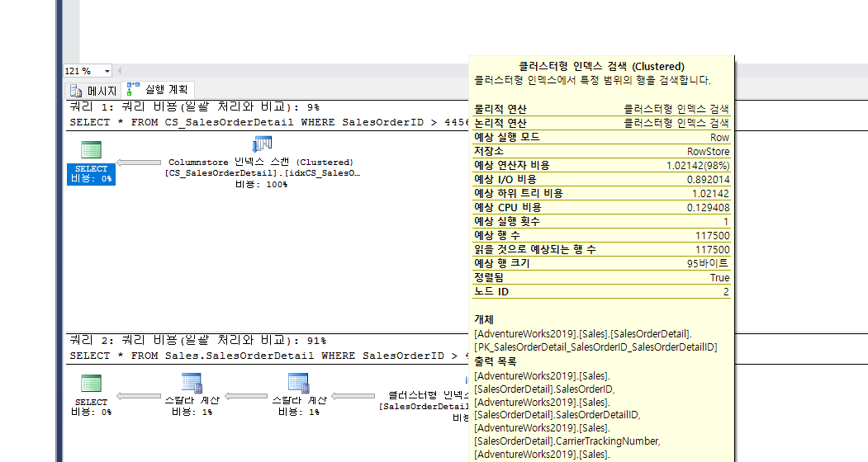Viewport: 868px width, 462px height.
Task: Click the 개체 heading in tooltip
Action: 484,319
